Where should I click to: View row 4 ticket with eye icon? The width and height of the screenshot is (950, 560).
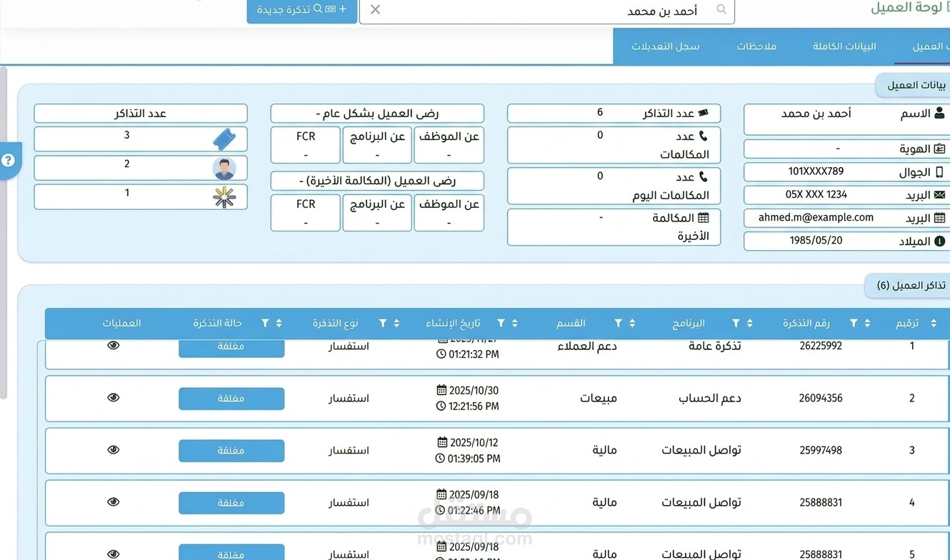pos(113,502)
